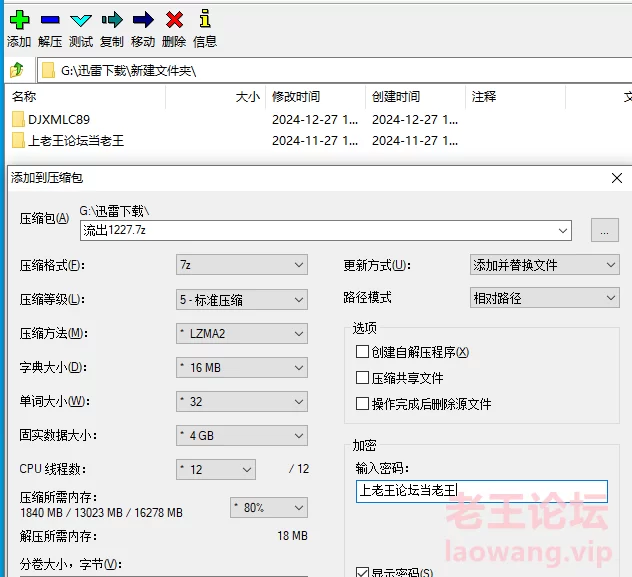632x577 pixels.
Task: Close the Add to Archive (添加到压缩包) dialog
Action: coord(617,178)
